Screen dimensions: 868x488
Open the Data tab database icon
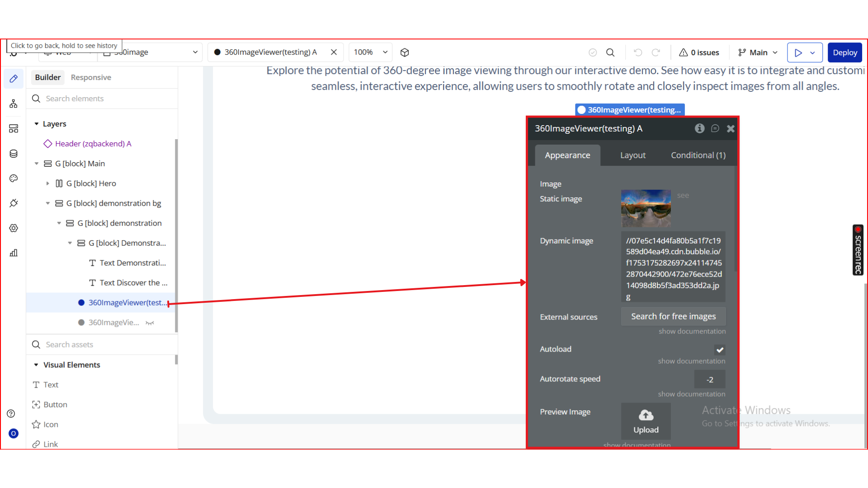(x=14, y=154)
